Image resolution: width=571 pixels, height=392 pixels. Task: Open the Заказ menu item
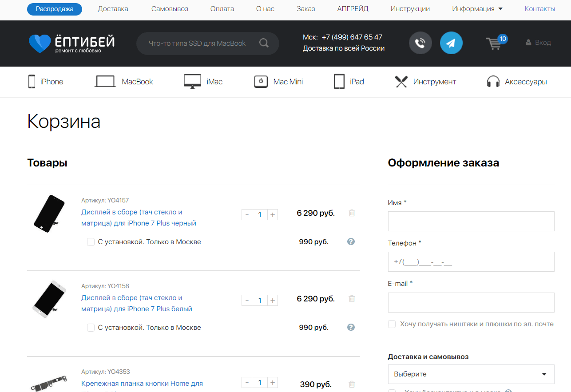pyautogui.click(x=306, y=9)
